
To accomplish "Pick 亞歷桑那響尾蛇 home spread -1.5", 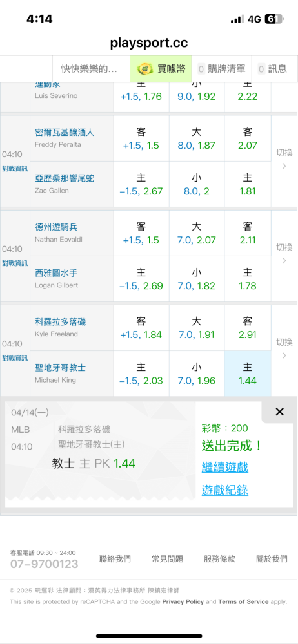I will tap(141, 184).
